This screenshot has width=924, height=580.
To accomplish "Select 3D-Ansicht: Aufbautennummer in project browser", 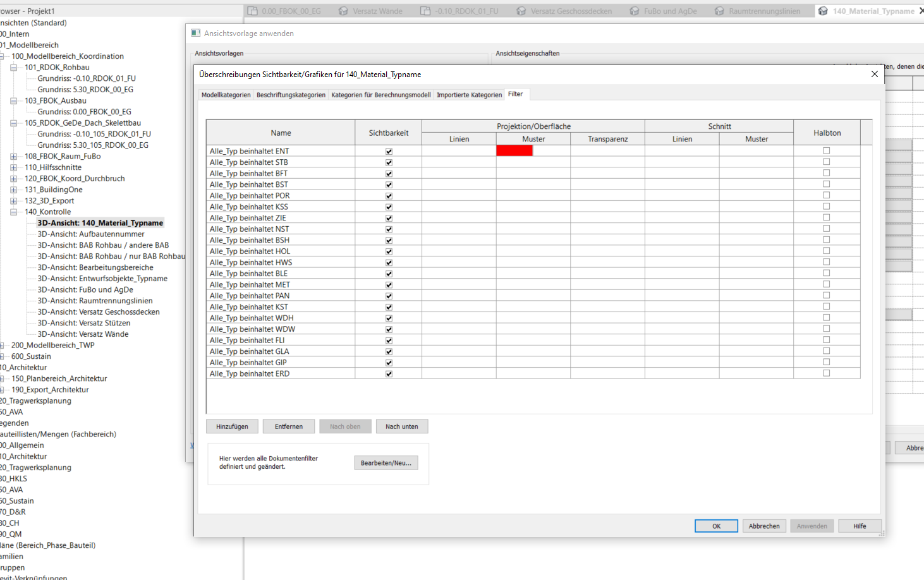I will [90, 234].
